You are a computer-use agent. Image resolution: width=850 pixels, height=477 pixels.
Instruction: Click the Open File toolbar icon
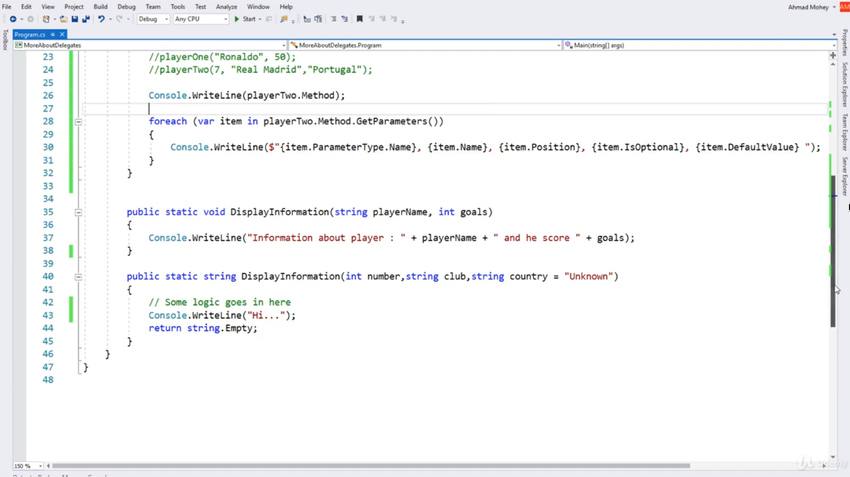pos(63,19)
